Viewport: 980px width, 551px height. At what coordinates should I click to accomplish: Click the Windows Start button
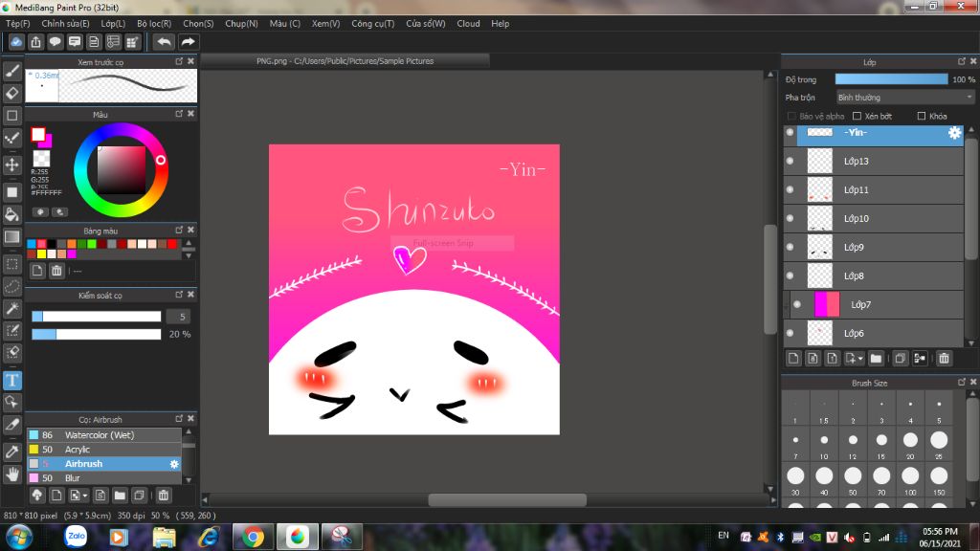18,538
